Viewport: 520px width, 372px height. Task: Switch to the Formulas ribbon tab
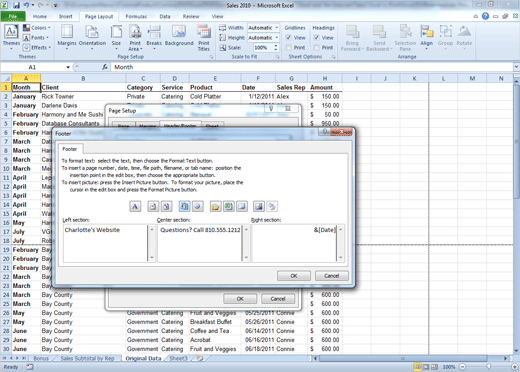pos(136,16)
